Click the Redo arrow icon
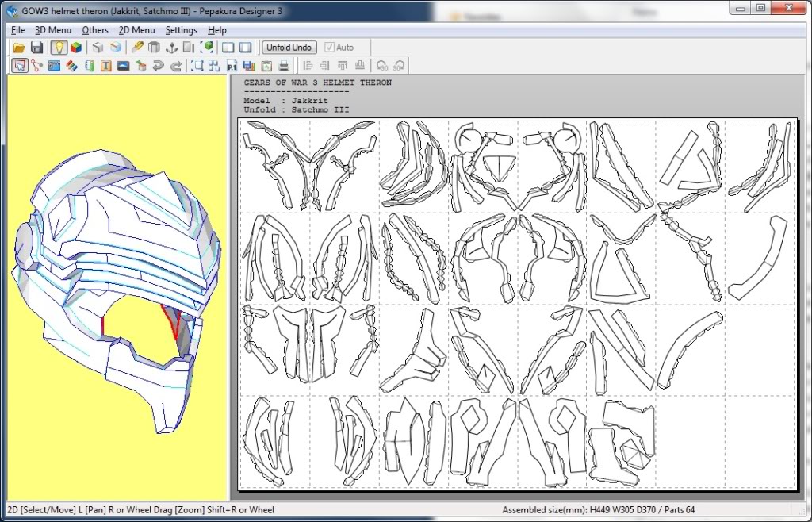Image resolution: width=812 pixels, height=522 pixels. tap(176, 66)
